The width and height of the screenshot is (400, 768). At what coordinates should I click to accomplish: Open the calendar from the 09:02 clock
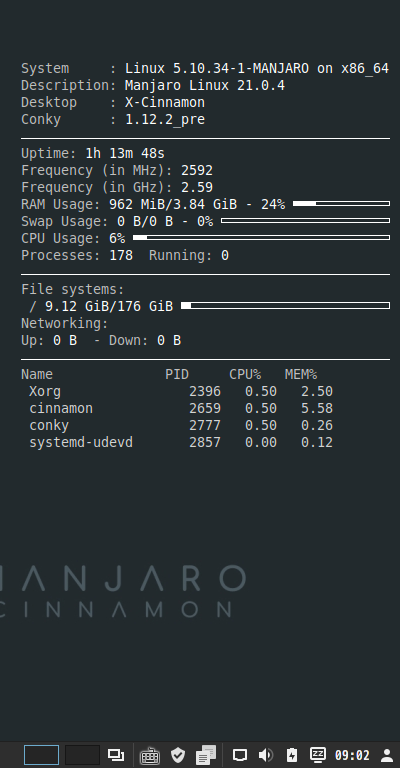point(352,755)
